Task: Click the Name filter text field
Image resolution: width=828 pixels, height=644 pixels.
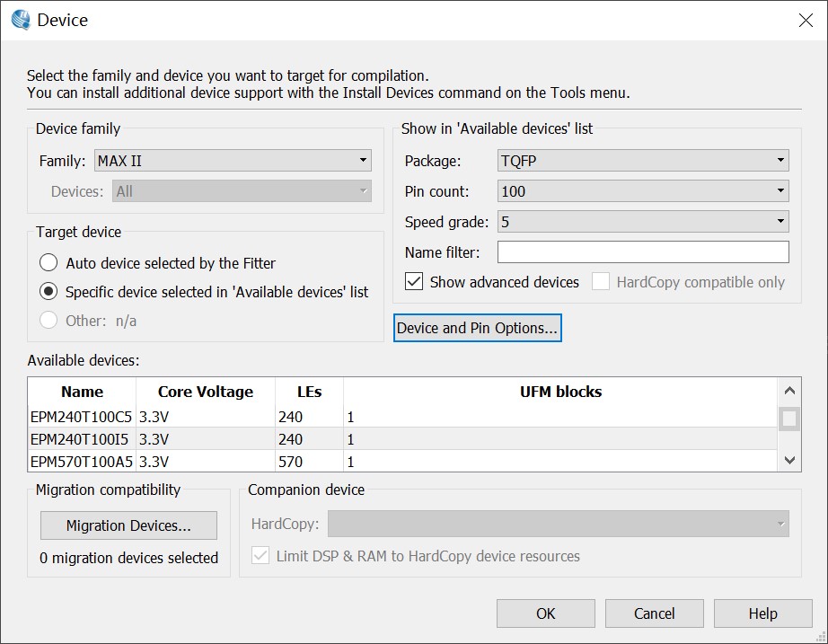Action: [x=642, y=252]
